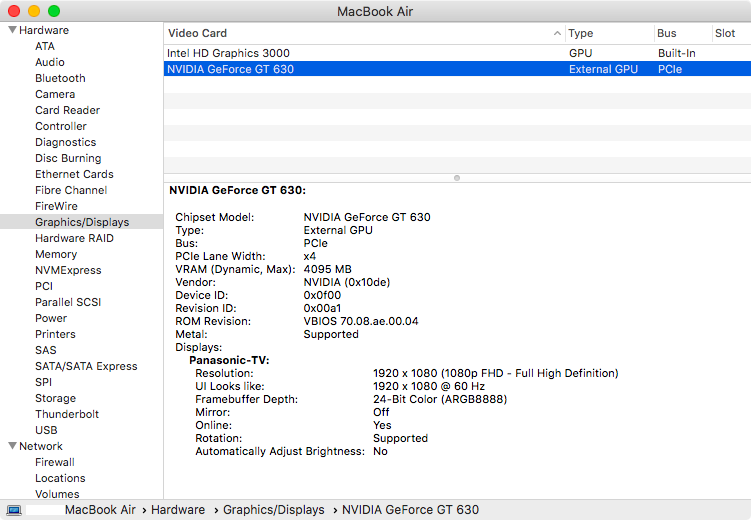Viewport: 751px width, 520px height.
Task: Select USB in the sidebar
Action: click(46, 430)
